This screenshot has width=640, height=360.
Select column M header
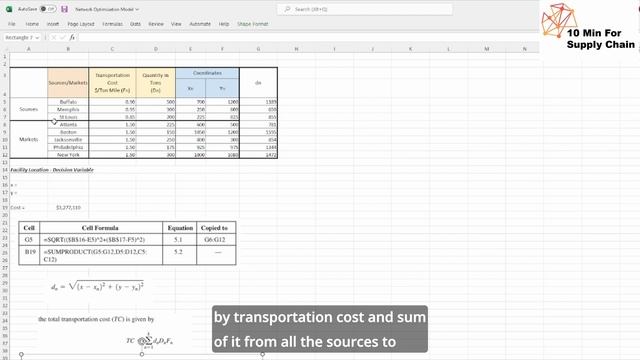tap(487, 49)
